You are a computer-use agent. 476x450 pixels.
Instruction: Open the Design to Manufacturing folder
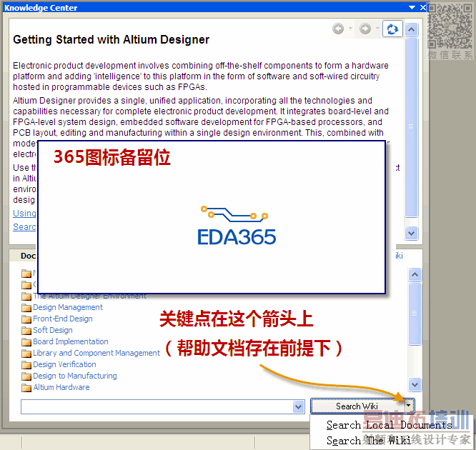(74, 376)
